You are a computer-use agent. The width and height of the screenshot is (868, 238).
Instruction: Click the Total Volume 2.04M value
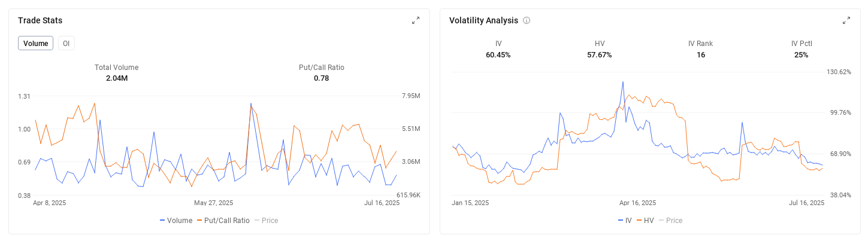pyautogui.click(x=117, y=78)
